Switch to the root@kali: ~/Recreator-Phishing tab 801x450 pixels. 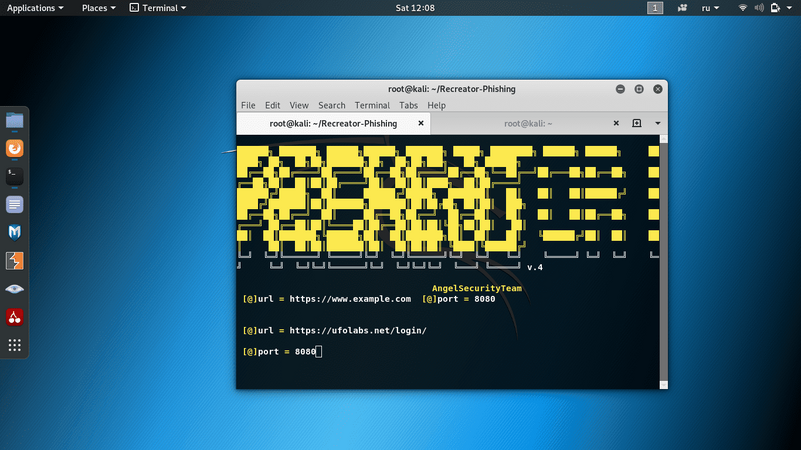point(333,123)
